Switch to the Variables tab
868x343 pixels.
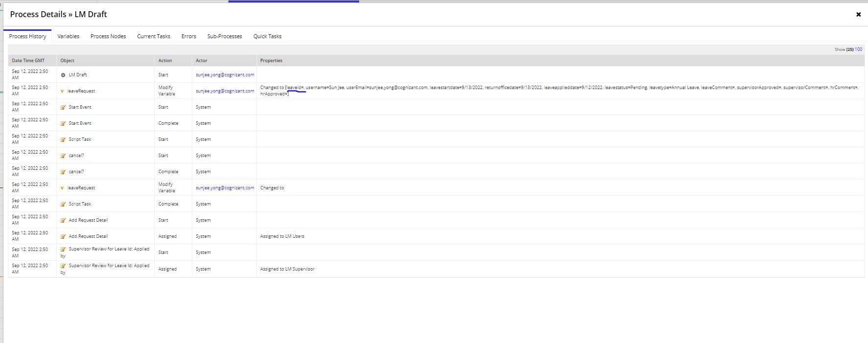click(x=68, y=36)
